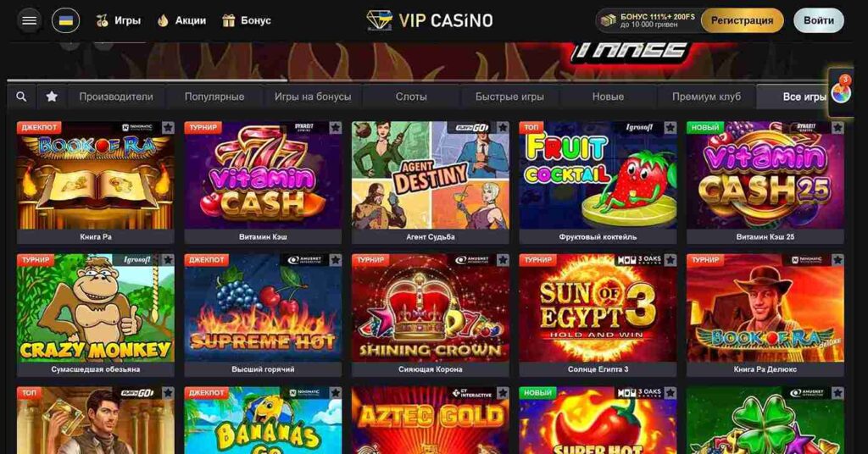
Task: Switch to the Слоты tab
Action: point(411,97)
